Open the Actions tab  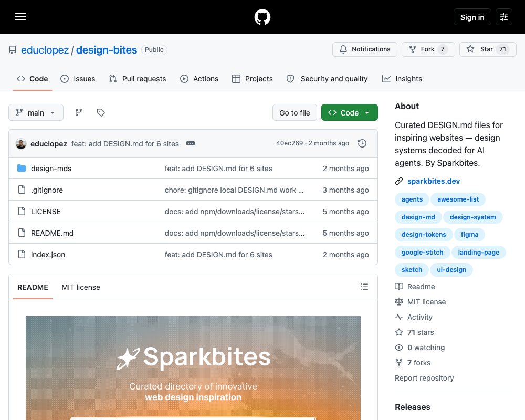pos(199,79)
